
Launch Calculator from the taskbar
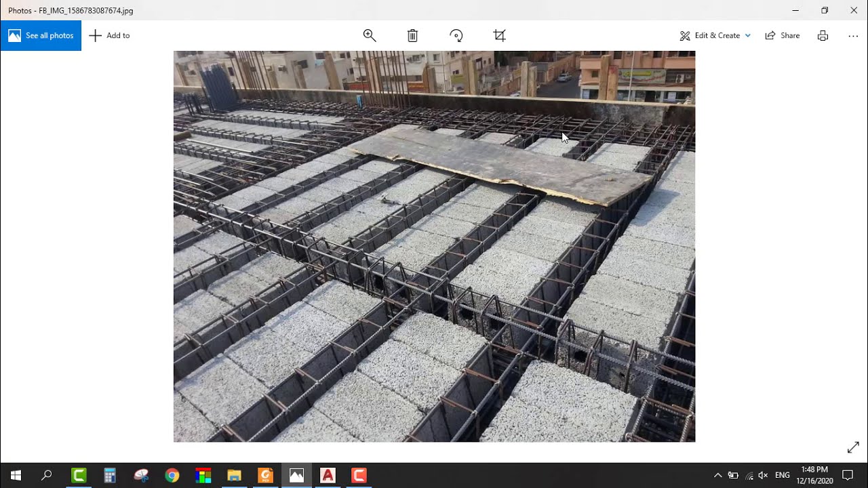click(x=110, y=475)
